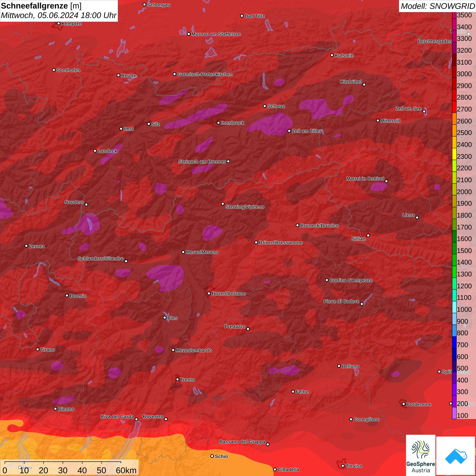
Task: Click the Modell: SNOWGRID label
Action: tap(438, 6)
